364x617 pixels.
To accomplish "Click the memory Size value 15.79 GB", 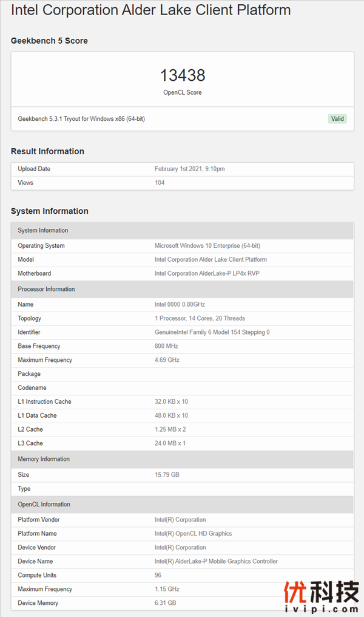I will click(x=167, y=475).
